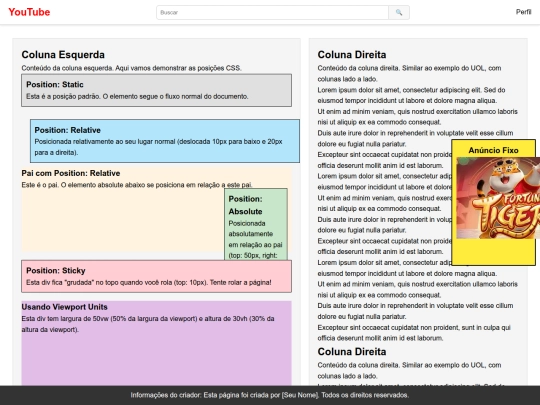Click the Position: Relative blue box heading
540x405 pixels.
click(x=68, y=130)
